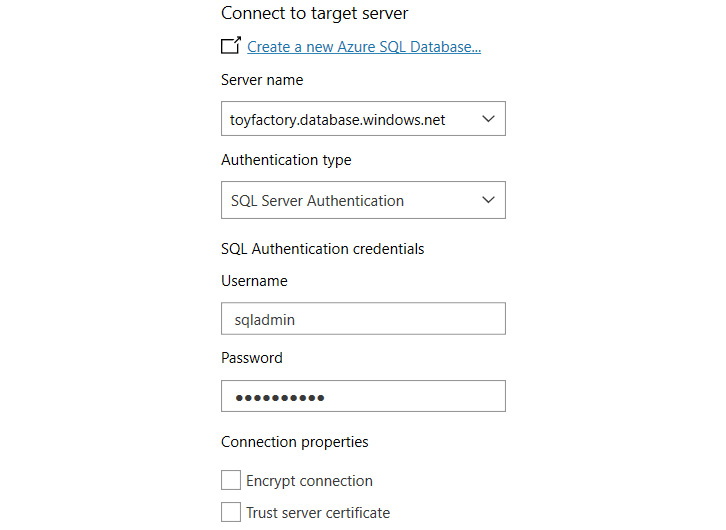Screen dimensions: 726x530
Task: Click the Authentication type field label
Action: pyautogui.click(x=286, y=160)
